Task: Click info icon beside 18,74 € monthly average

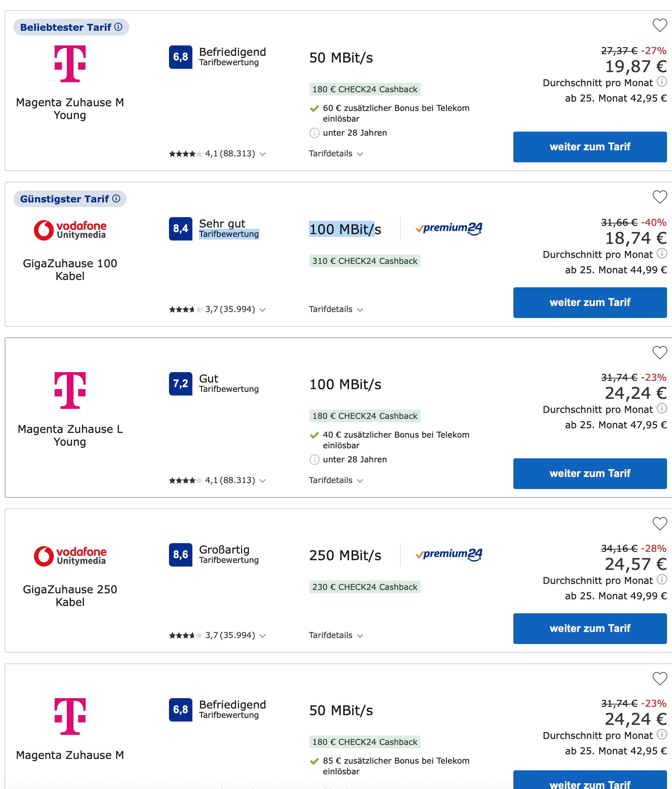Action: [662, 253]
